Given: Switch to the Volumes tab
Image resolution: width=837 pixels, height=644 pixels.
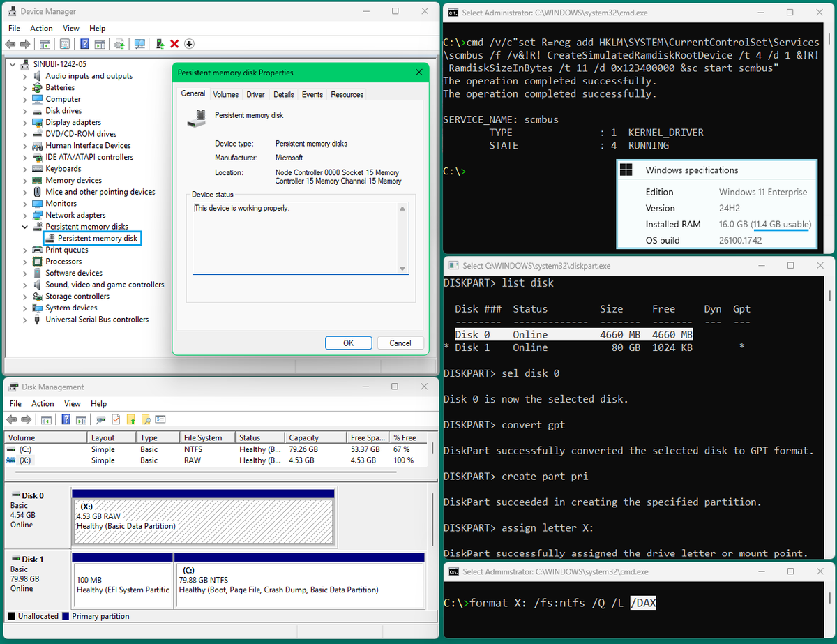Looking at the screenshot, I should point(225,94).
